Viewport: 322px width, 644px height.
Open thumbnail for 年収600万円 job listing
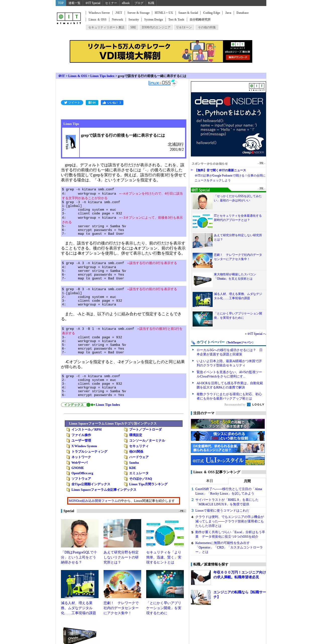pyautogui.click(x=201, y=578)
